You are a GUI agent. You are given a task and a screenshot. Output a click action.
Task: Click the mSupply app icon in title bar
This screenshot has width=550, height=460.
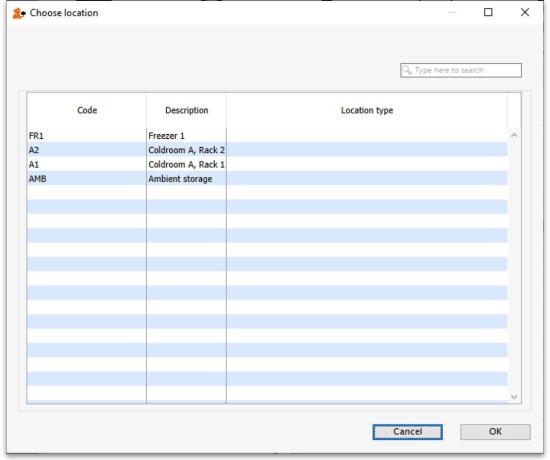(x=19, y=13)
